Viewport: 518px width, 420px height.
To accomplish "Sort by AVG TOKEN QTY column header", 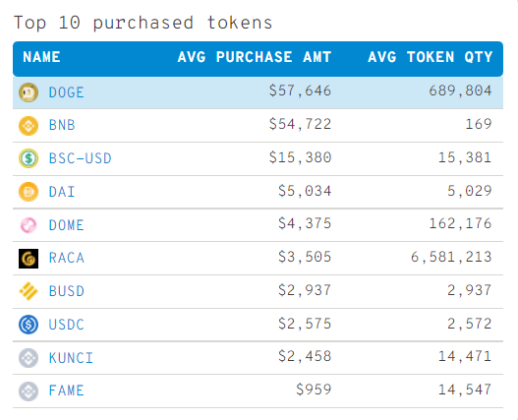I will click(x=431, y=57).
